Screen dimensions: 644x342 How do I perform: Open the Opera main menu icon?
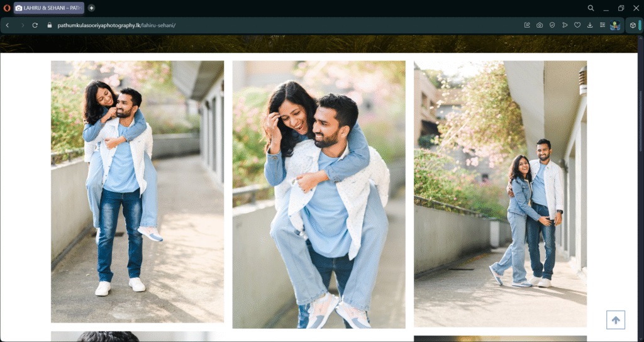[x=6, y=8]
